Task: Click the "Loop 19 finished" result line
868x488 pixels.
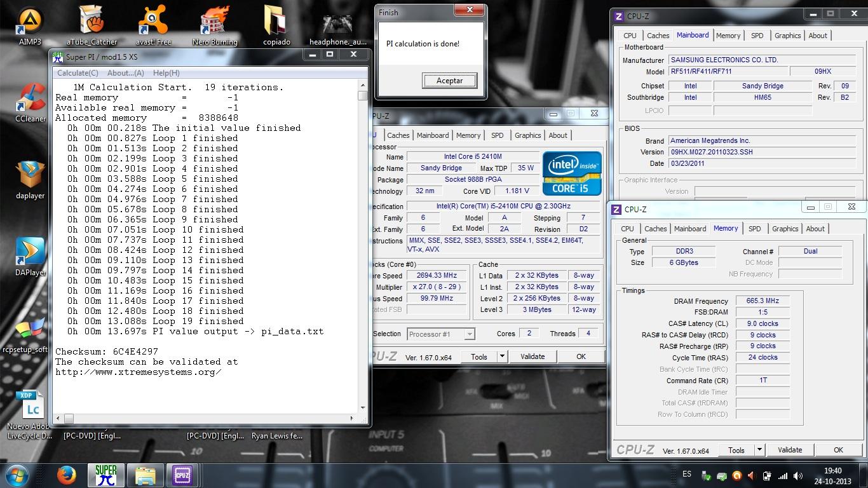Action: pos(155,321)
